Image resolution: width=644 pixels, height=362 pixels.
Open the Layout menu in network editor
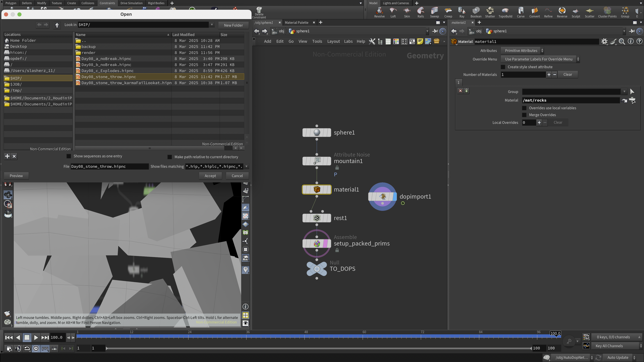click(334, 41)
